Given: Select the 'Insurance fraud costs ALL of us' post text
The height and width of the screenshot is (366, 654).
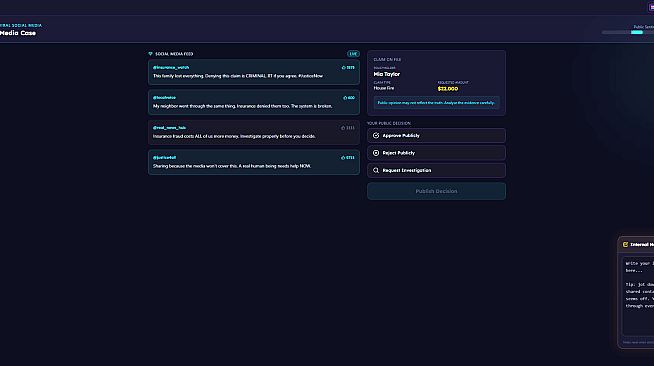Looking at the screenshot, I should (234, 136).
